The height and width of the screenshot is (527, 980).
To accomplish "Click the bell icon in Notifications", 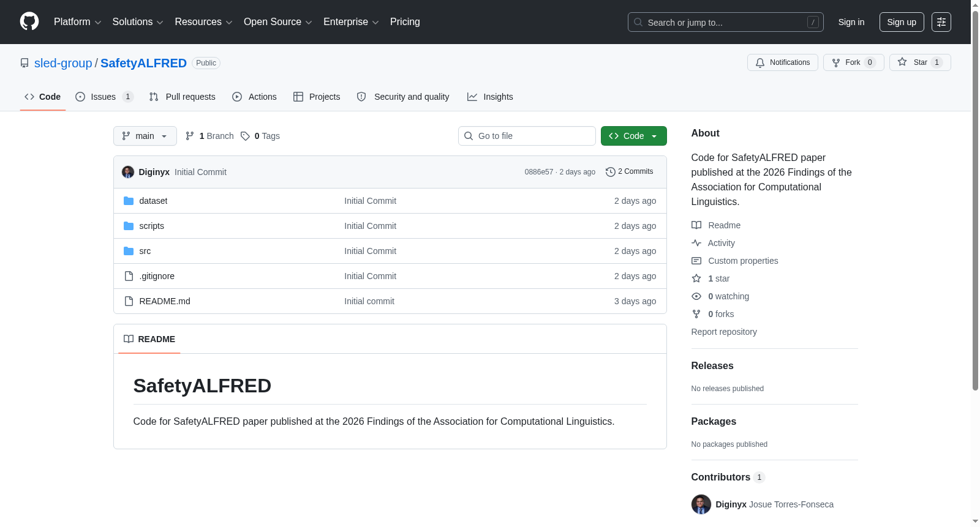I will (x=760, y=62).
